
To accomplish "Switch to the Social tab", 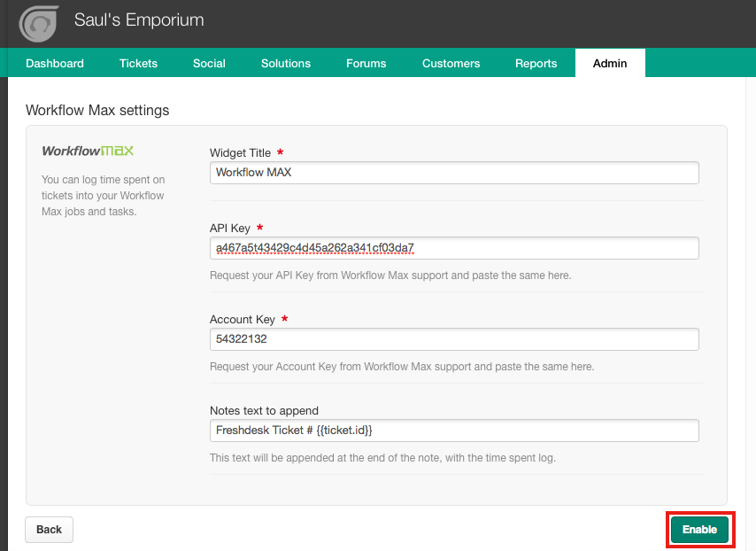I will coord(209,63).
